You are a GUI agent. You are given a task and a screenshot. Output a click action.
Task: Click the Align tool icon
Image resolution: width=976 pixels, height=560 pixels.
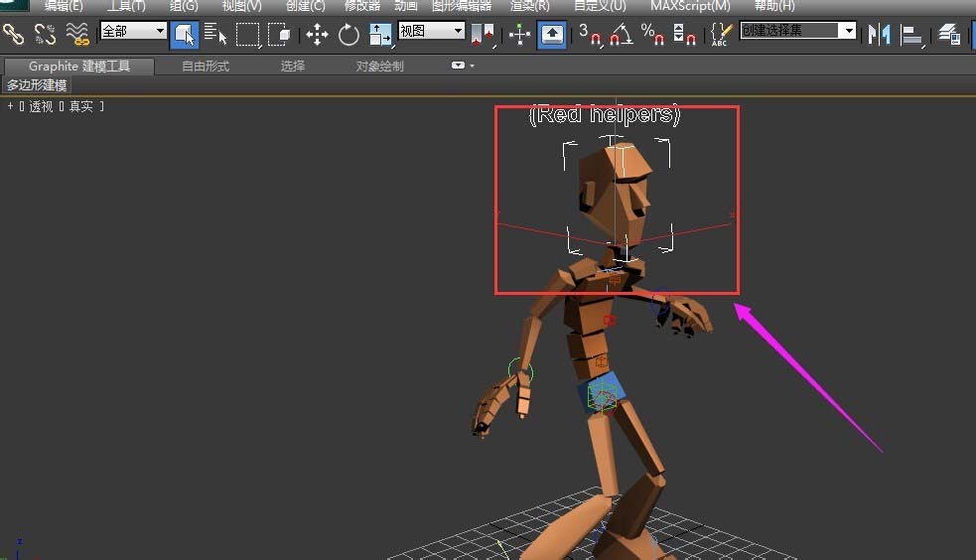(x=911, y=35)
